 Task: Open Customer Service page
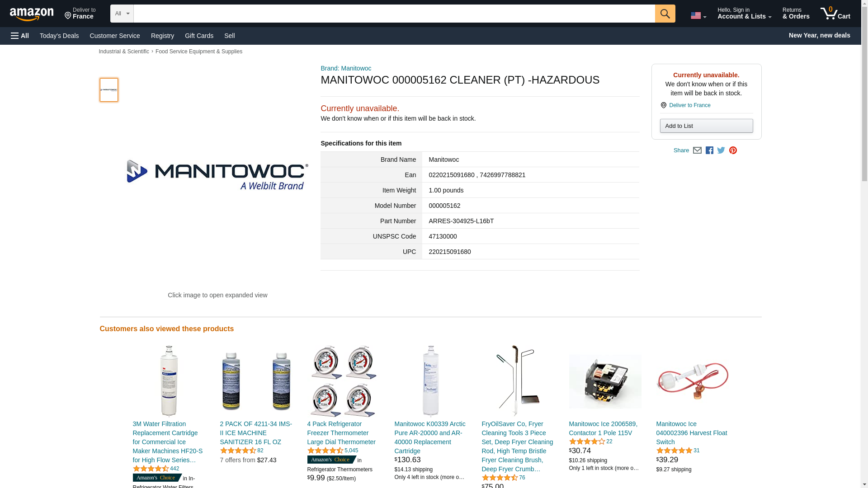pos(115,36)
